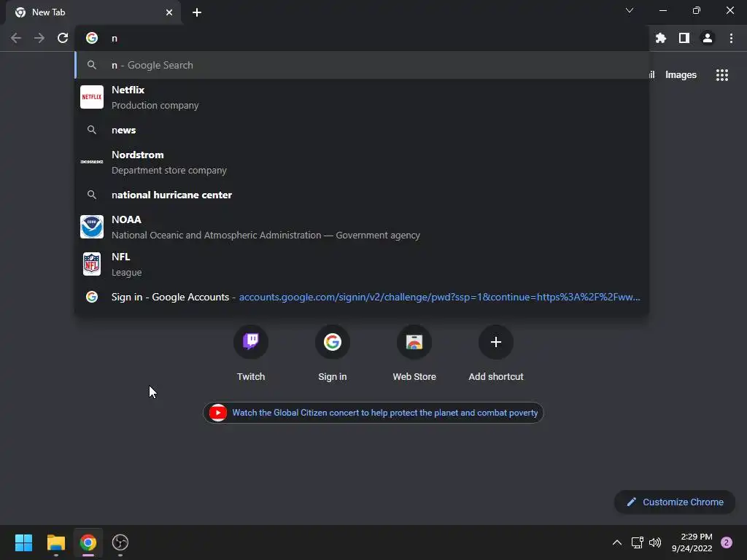747x560 pixels.
Task: Reload the page with the refresh icon
Action: [x=63, y=38]
